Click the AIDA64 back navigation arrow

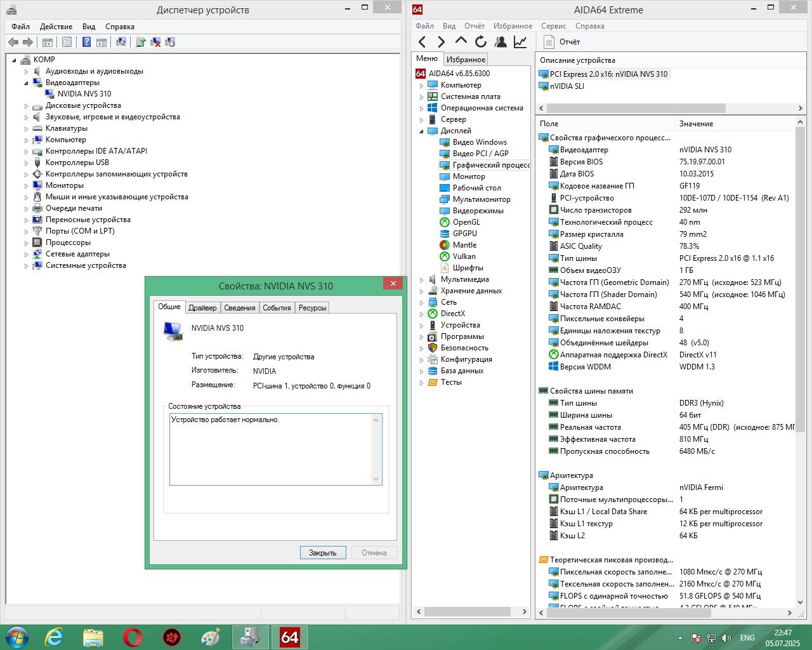point(422,42)
